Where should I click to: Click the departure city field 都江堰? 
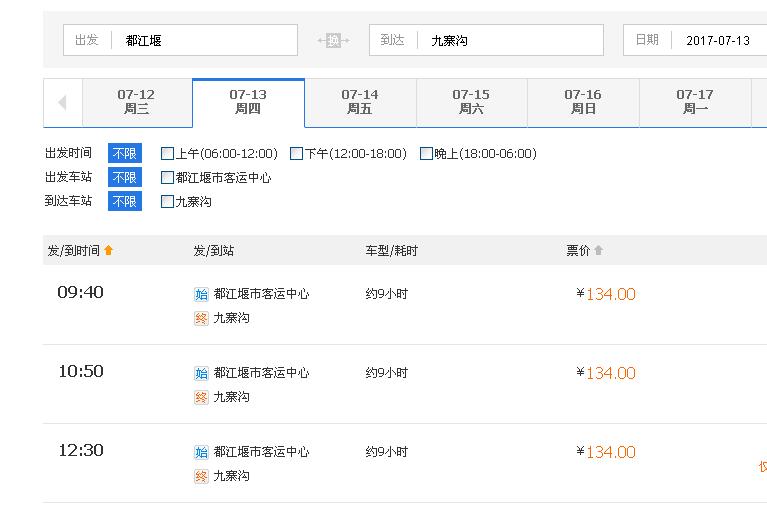click(x=205, y=40)
